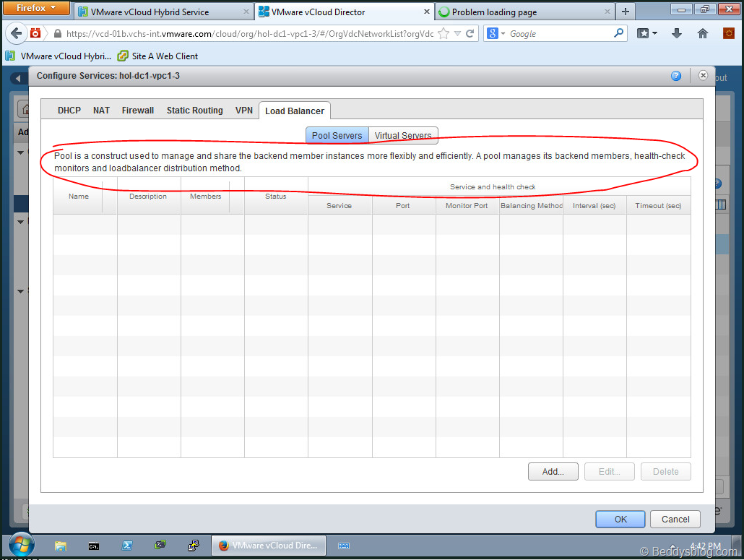Screen dimensions: 744x560
Task: Confirm with the OK button
Action: (620, 520)
